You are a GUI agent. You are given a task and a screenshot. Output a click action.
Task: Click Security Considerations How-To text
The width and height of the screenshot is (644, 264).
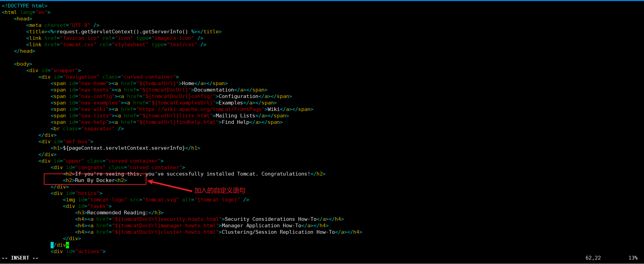click(271, 219)
